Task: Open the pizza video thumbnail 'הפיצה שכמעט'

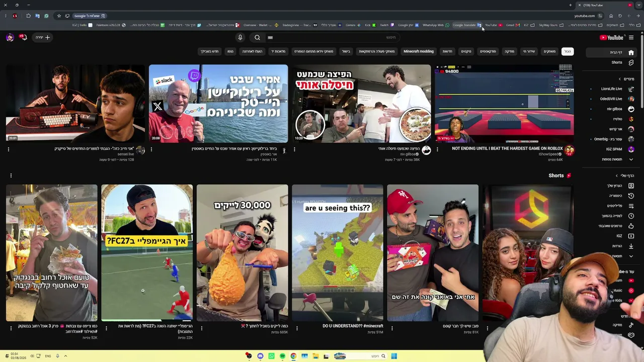Action: pos(361,104)
